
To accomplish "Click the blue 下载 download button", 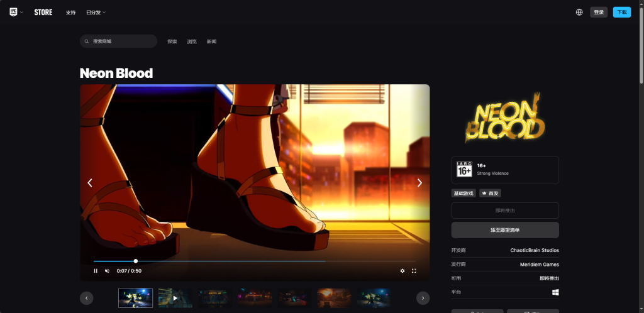I will click(x=622, y=13).
